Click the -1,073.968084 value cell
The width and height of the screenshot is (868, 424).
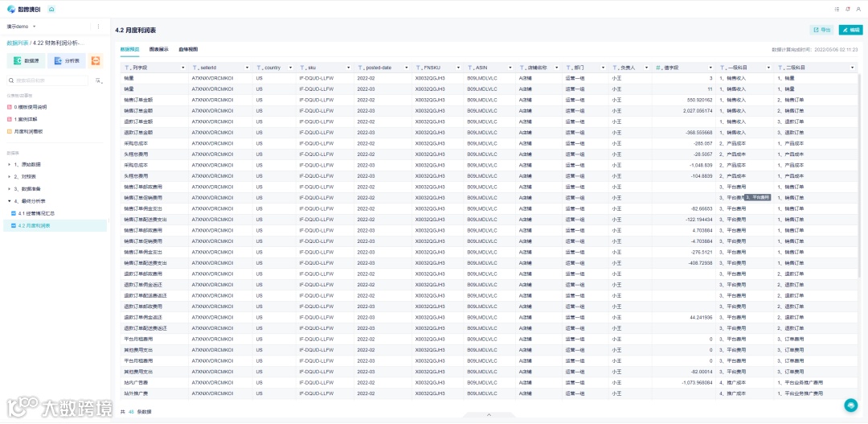[684, 382]
